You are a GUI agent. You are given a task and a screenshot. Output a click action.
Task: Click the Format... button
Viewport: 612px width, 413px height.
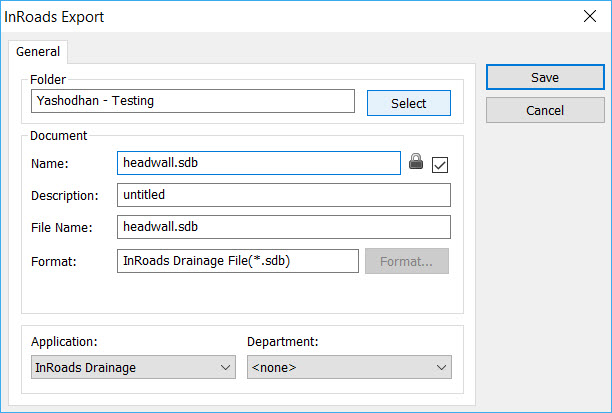tap(406, 261)
